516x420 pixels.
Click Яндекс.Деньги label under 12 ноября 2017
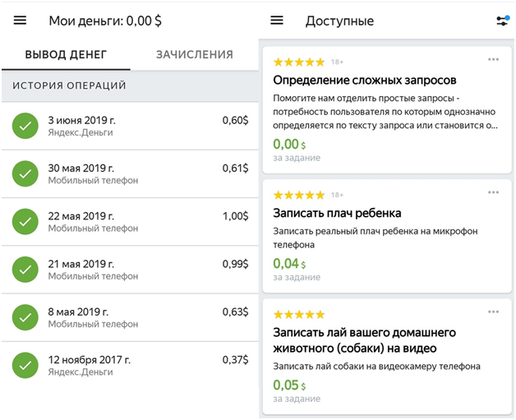(81, 372)
